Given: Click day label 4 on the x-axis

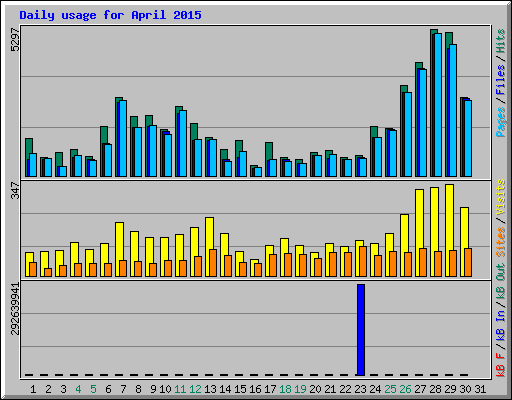Looking at the screenshot, I should click(78, 389).
